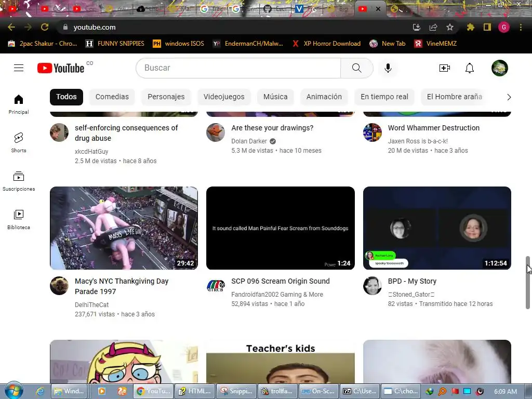Screen dimensions: 532x399
Task: Play the Macy's Parade 1997 thumbnail
Action: [x=124, y=228]
